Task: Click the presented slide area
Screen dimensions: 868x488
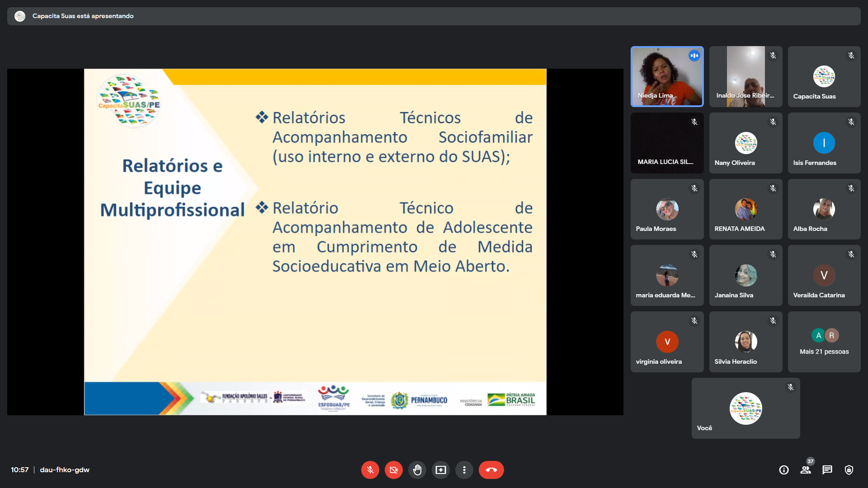Action: pyautogui.click(x=315, y=242)
